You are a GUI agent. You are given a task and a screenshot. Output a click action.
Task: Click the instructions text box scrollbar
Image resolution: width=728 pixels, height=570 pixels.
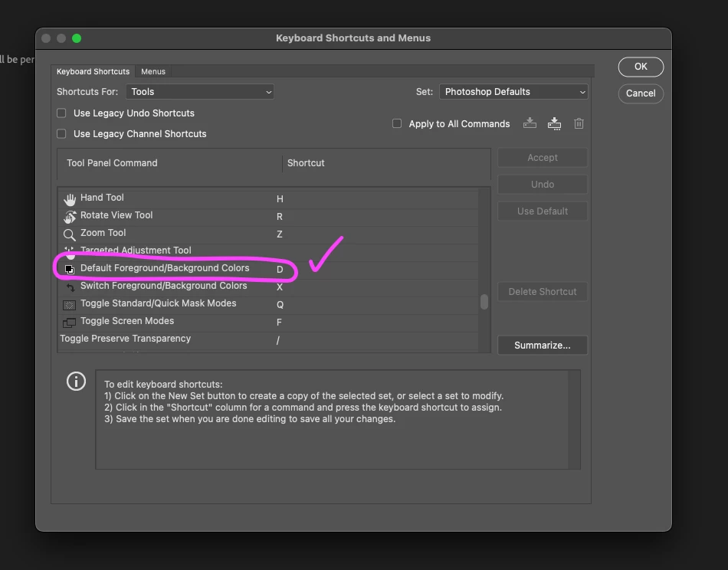click(574, 420)
